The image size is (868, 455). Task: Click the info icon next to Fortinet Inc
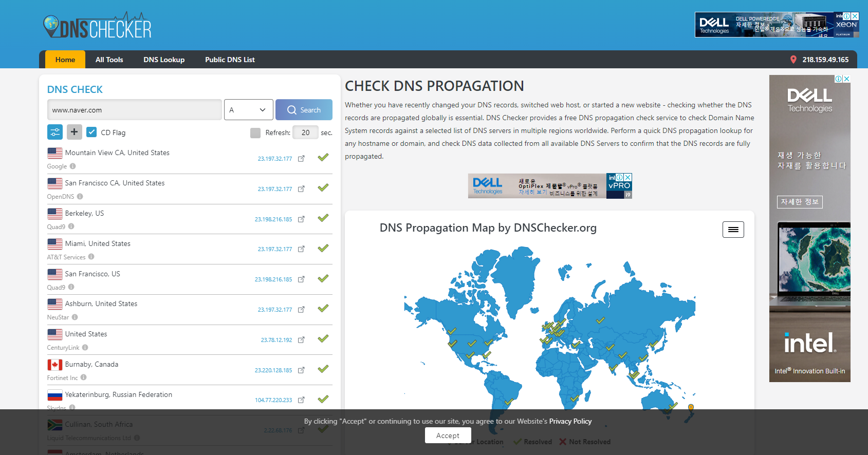(x=84, y=377)
